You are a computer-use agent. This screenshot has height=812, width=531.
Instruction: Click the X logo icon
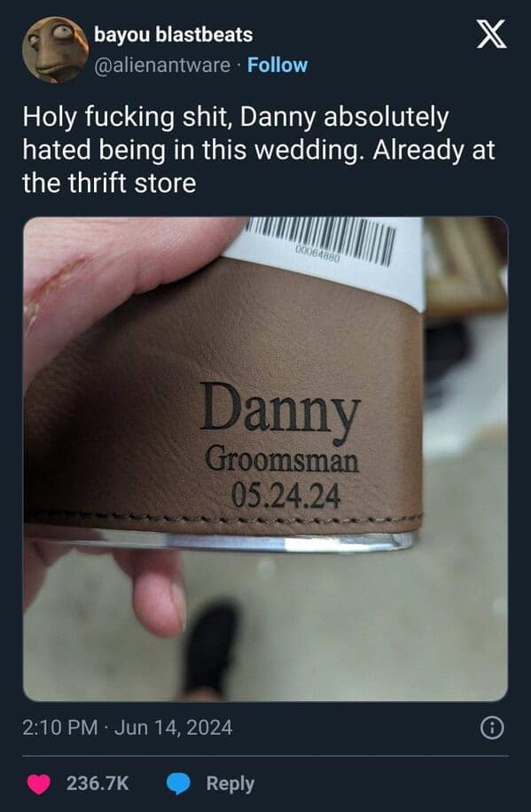click(491, 36)
